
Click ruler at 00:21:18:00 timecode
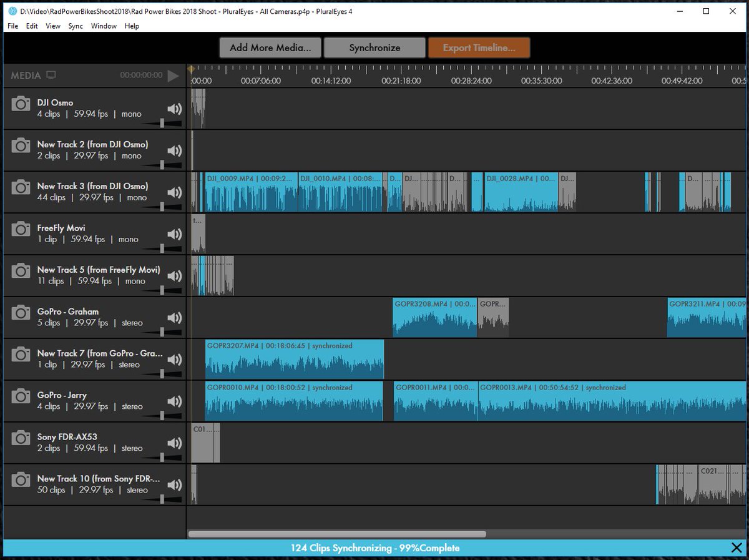click(x=400, y=81)
